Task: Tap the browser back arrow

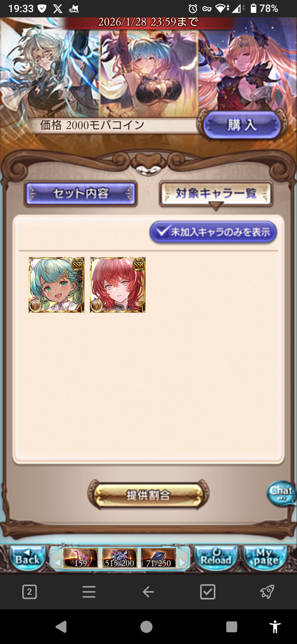Action: tap(148, 592)
